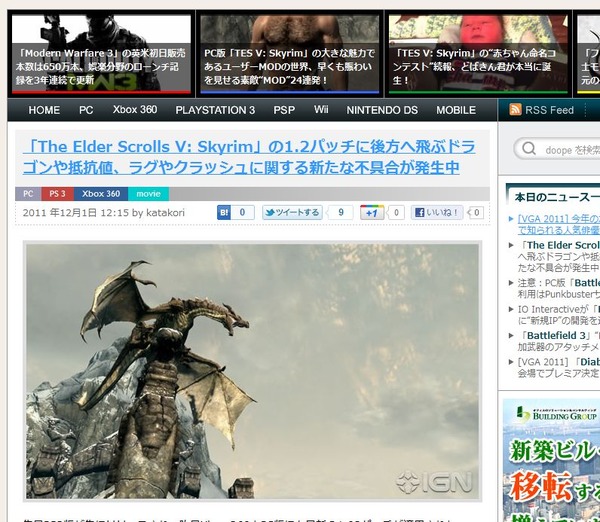The height and width of the screenshot is (522, 600).
Task: Click the Facebook like count 0
Action: (x=476, y=212)
